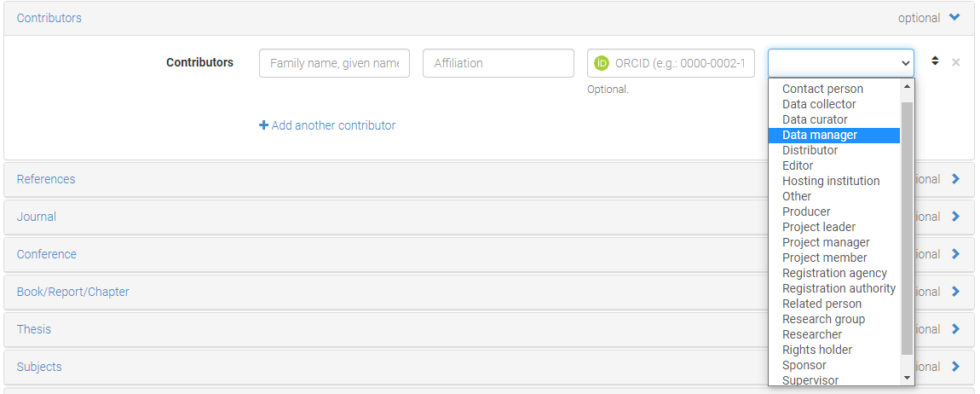Click the green ORCID iD icon
The height and width of the screenshot is (394, 980).
coord(602,63)
